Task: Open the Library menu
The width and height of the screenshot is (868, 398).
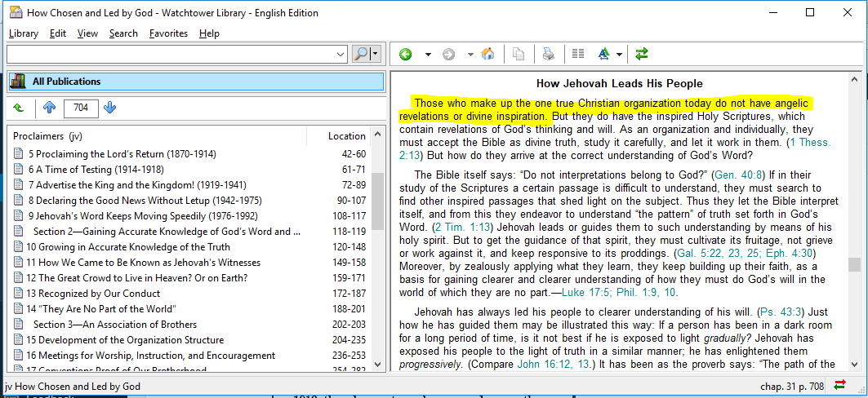Action: click(24, 33)
